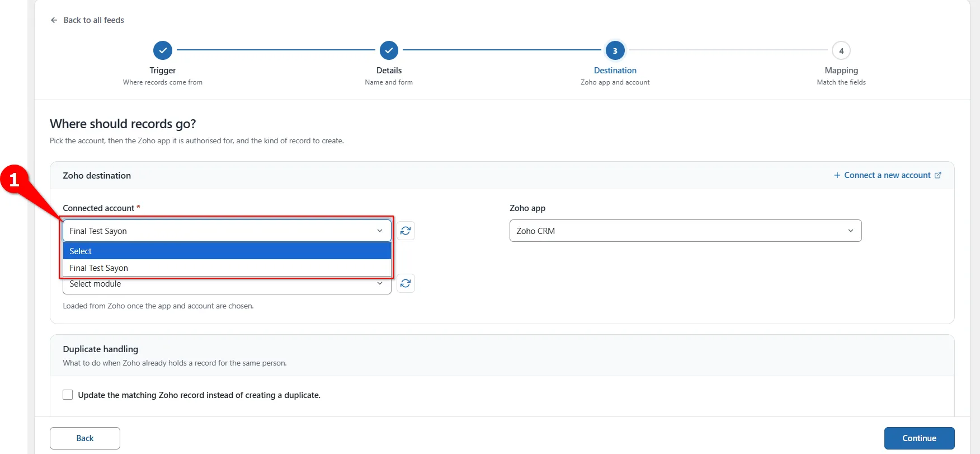Screen dimensions: 980x454
Task: Click the 'Loaded from Zoho once' helper text
Action: pos(158,306)
